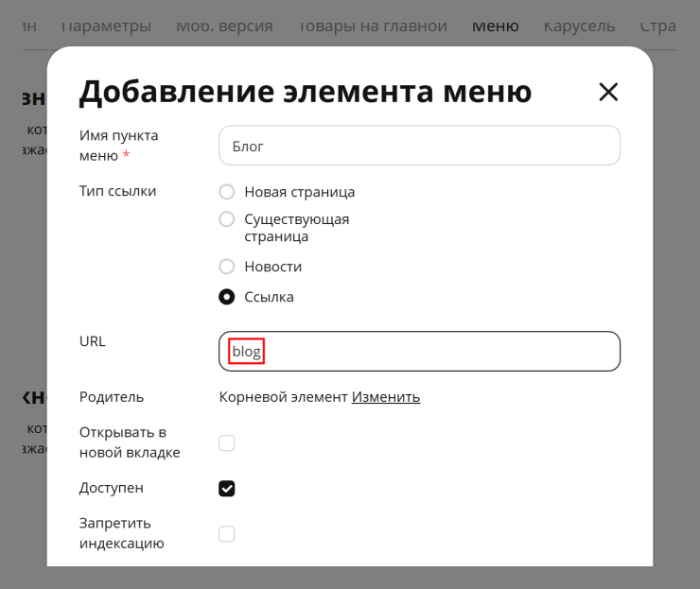Focus the URL input field
This screenshot has height=589, width=700.
(x=419, y=351)
